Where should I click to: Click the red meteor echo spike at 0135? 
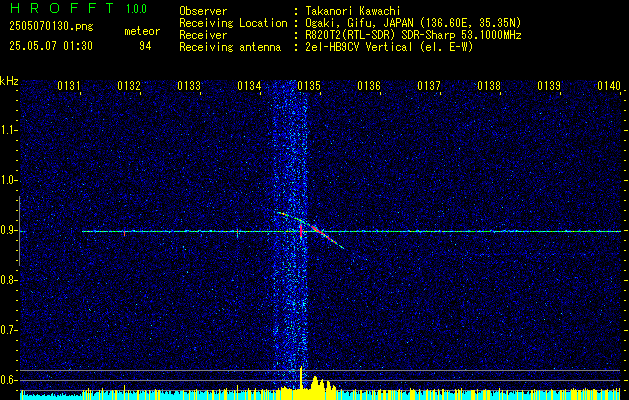pos(301,232)
